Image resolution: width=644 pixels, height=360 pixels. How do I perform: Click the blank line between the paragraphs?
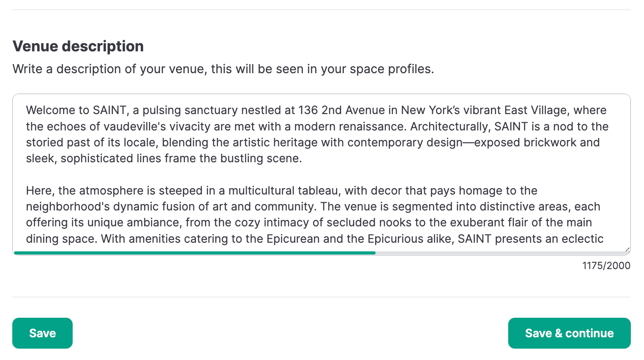tap(182, 175)
